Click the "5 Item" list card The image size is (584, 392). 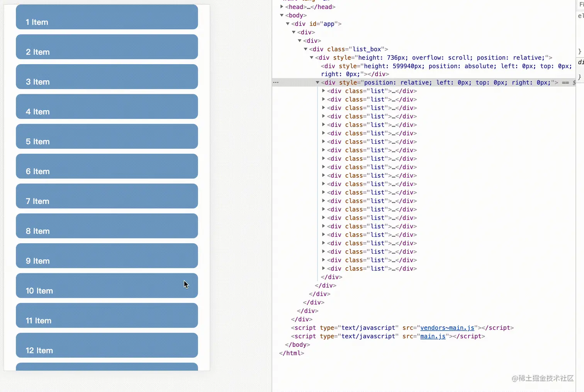[x=107, y=136]
